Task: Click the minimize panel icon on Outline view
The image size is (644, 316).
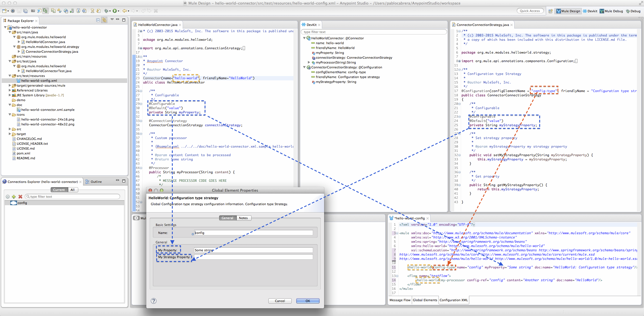Action: point(118,181)
